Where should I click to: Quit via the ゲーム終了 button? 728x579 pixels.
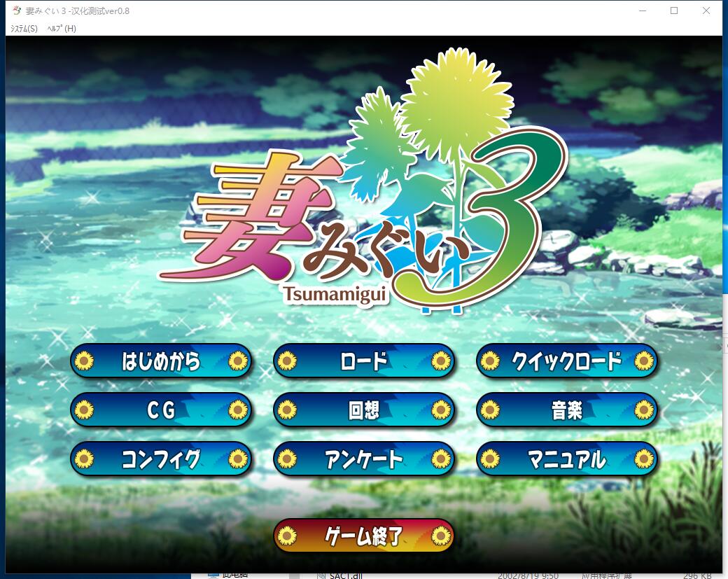(x=363, y=536)
